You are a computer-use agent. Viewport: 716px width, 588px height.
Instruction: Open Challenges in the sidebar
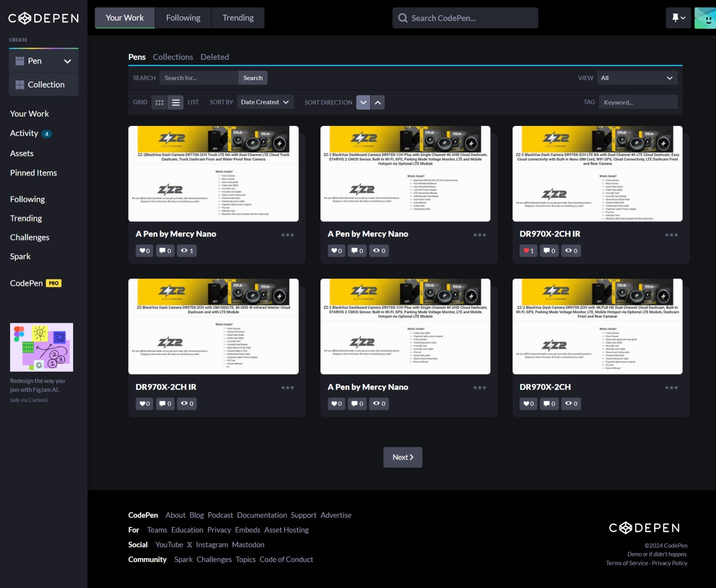point(29,237)
